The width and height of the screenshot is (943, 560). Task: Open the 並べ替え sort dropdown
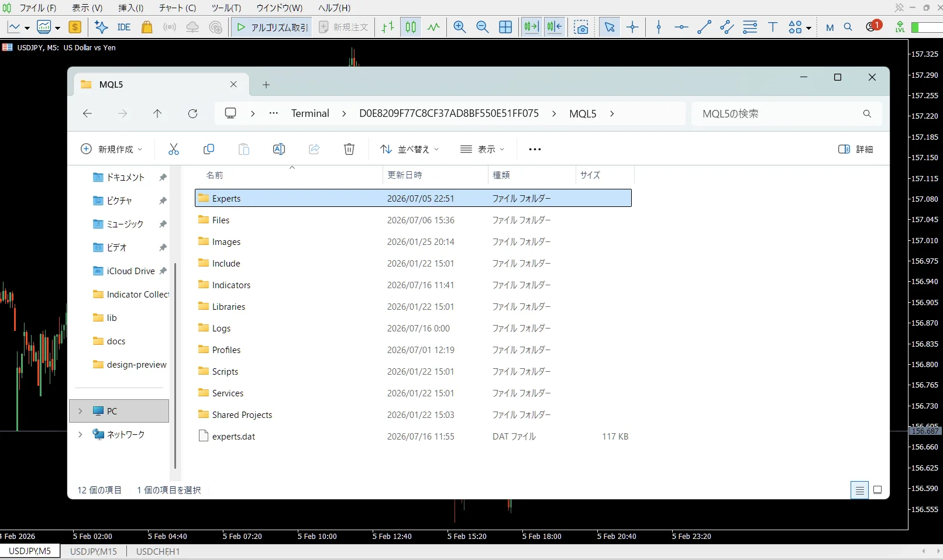[409, 149]
